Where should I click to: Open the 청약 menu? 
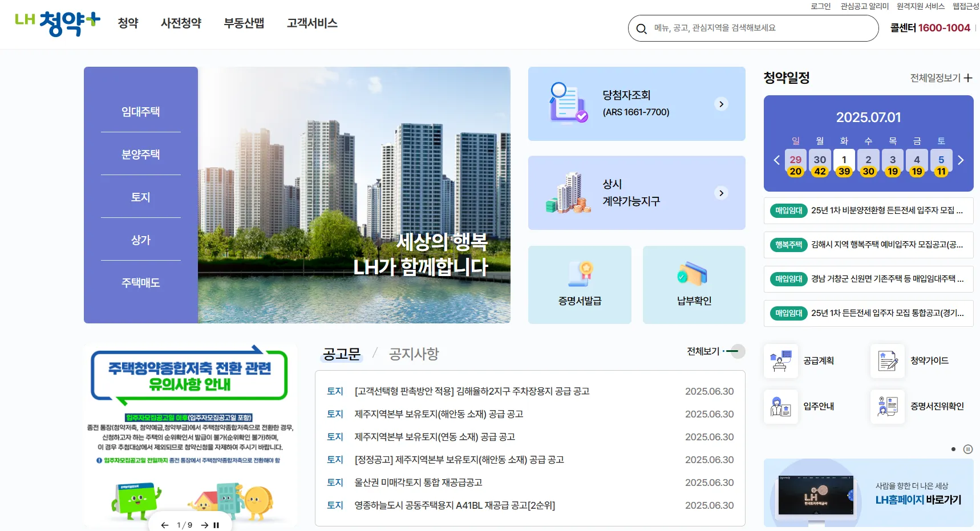pos(128,23)
